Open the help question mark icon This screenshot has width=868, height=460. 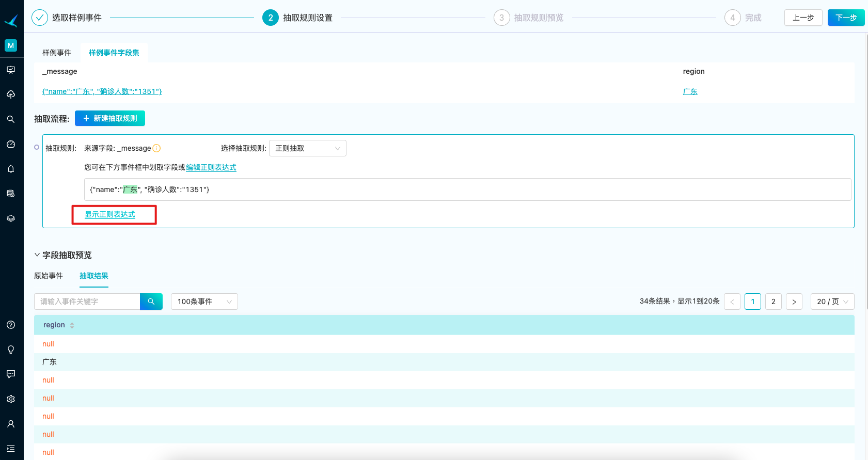[x=11, y=325]
